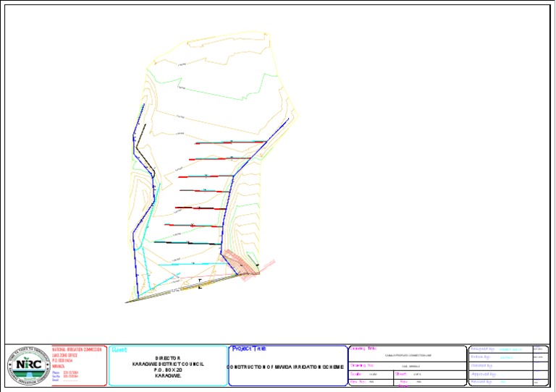The width and height of the screenshot is (556, 392).
Task: Click 'KARAGWE DISTRICT COUNCIL' text
Action: pos(168,364)
